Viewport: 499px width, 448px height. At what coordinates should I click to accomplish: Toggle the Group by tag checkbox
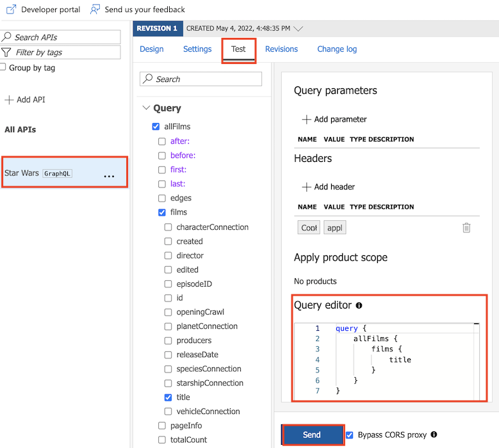point(3,67)
